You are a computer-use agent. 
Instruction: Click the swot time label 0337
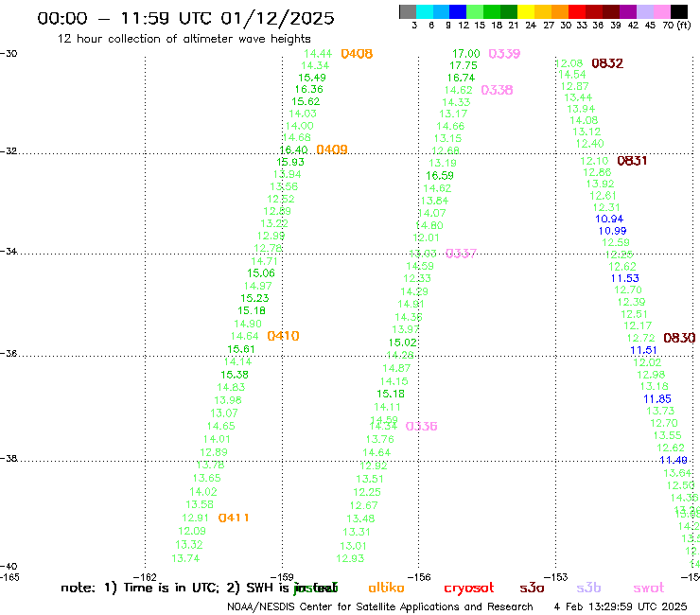(462, 254)
